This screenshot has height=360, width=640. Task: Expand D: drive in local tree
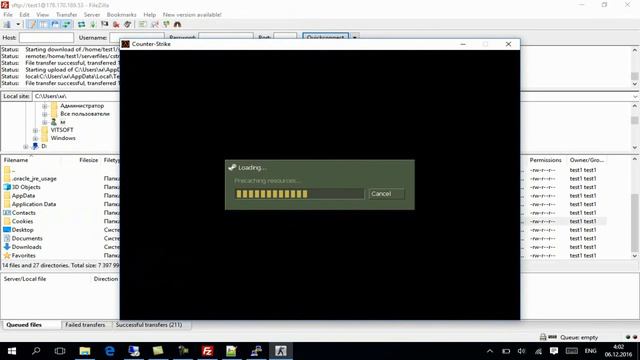25,146
